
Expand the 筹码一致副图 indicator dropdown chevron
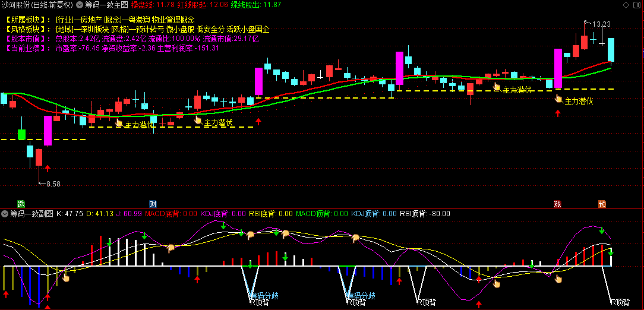(x=5, y=214)
